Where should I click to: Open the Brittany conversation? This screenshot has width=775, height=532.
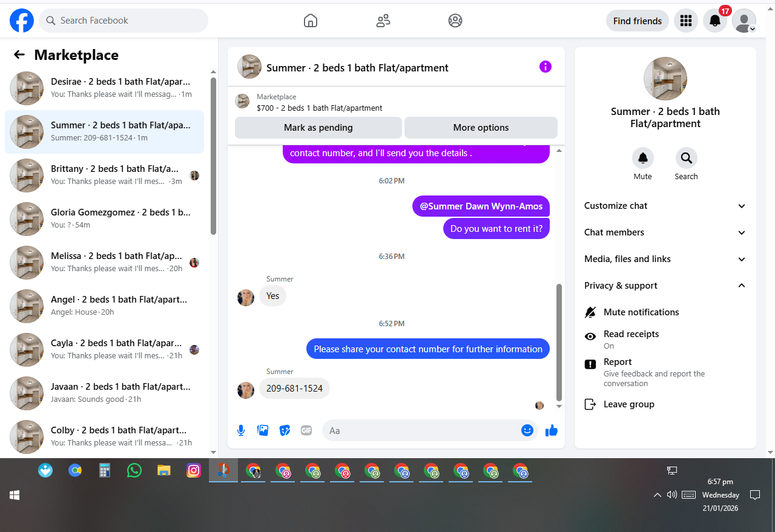tap(104, 176)
